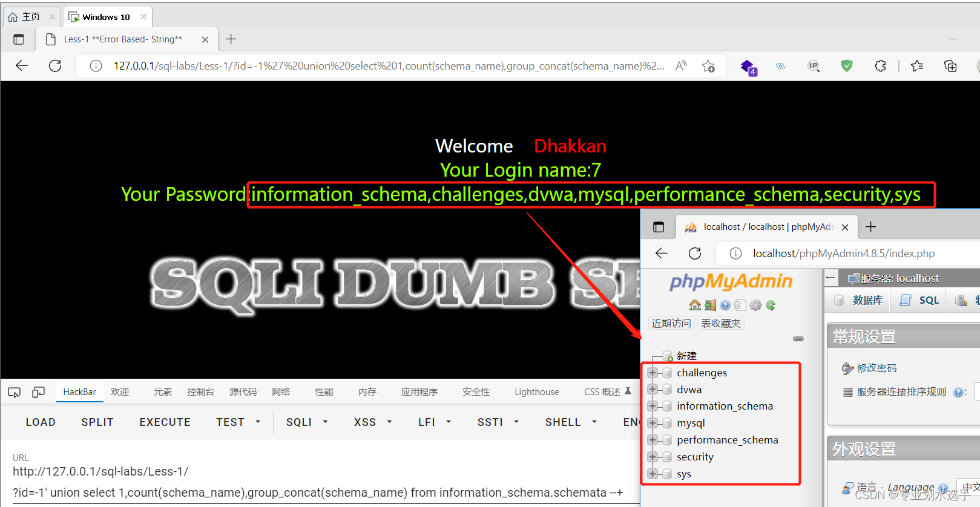The height and width of the screenshot is (507, 980).
Task: Reload phpMyAdmin navigation panel green icon
Action: [771, 305]
